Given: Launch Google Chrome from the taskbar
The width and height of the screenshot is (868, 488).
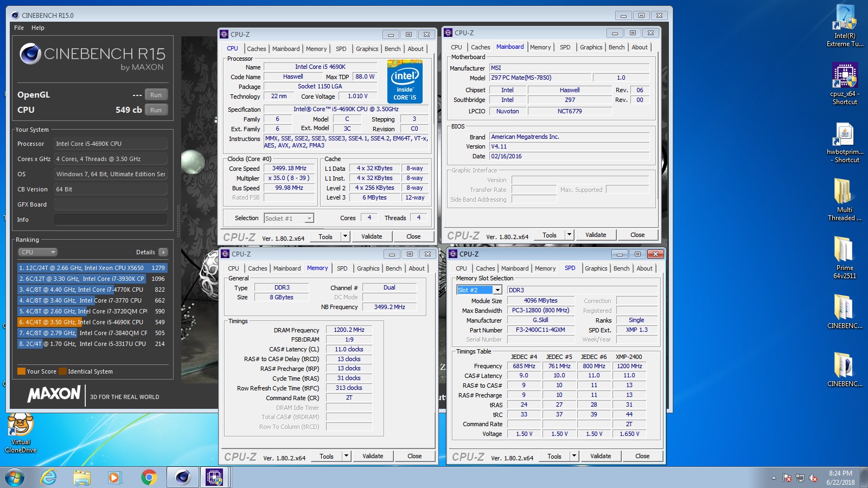Looking at the screenshot, I should click(149, 478).
